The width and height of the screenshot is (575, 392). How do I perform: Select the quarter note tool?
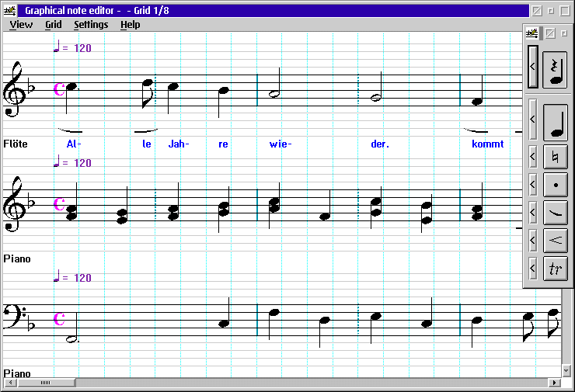[x=556, y=122]
